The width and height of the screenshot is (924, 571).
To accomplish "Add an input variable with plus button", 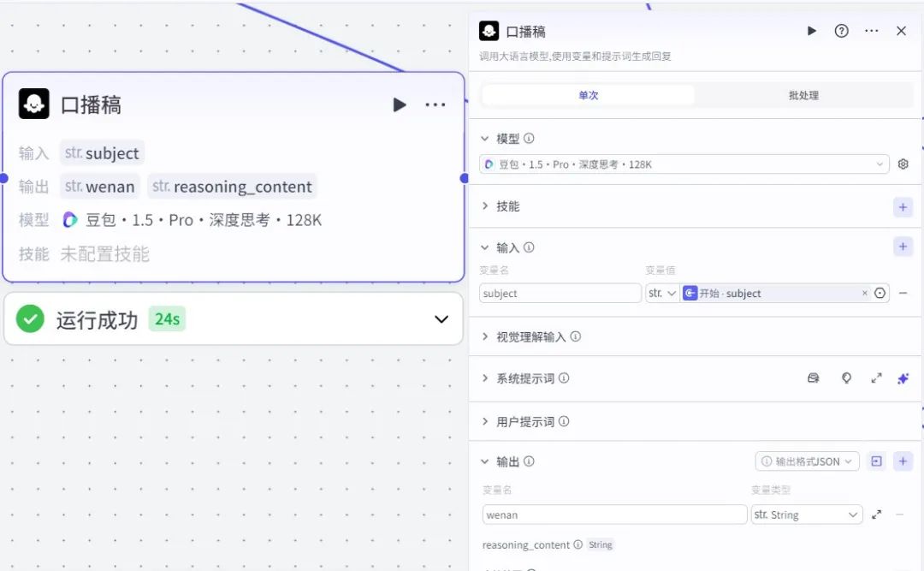I will (x=903, y=247).
